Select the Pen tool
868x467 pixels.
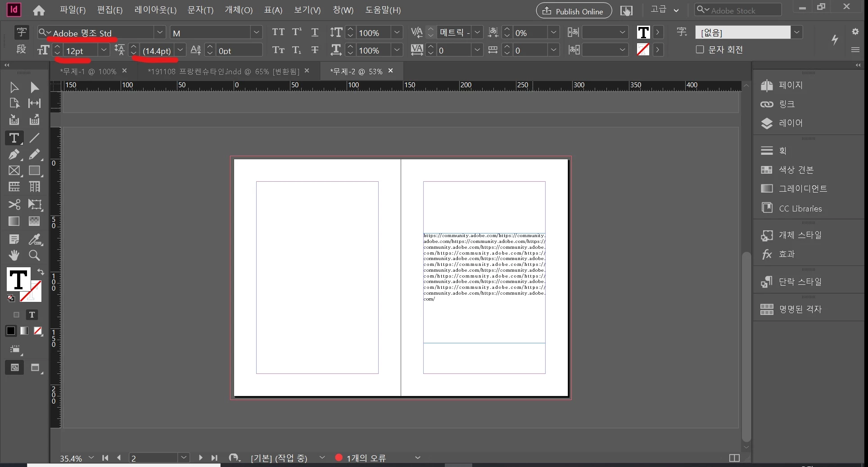click(x=14, y=154)
